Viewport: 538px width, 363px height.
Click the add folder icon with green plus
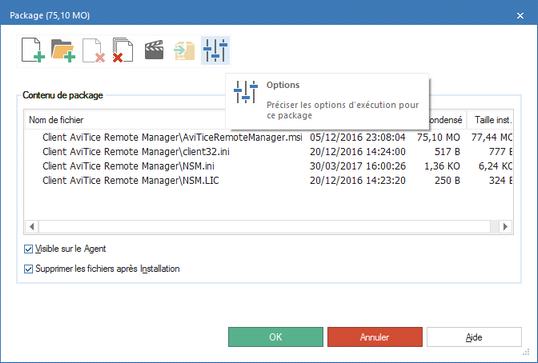pos(63,50)
